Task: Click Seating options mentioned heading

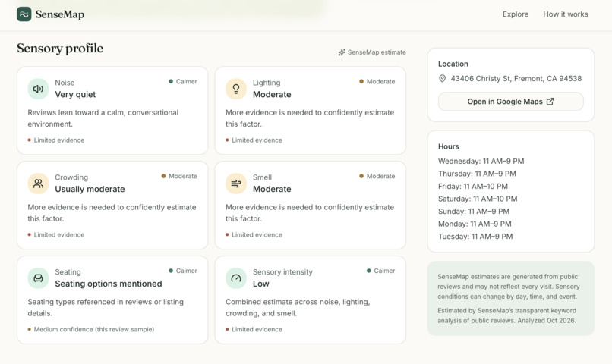Action: point(109,284)
